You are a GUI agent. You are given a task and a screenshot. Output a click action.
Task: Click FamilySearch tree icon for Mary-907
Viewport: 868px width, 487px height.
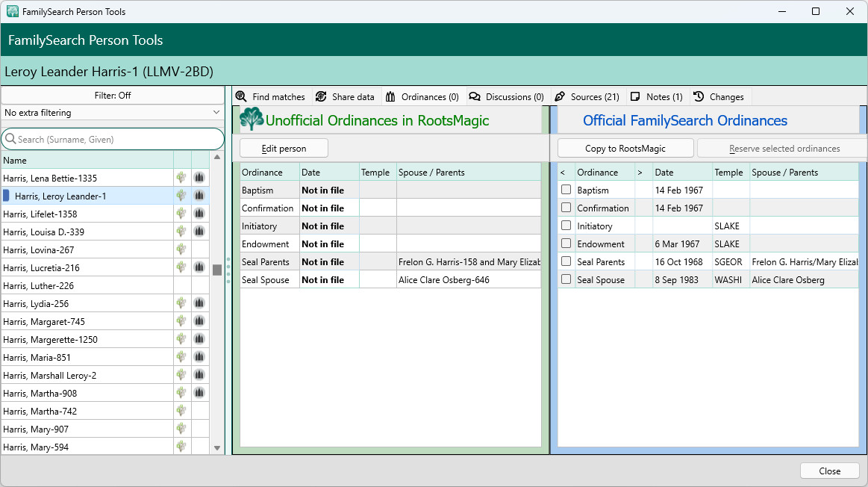pyautogui.click(x=181, y=429)
